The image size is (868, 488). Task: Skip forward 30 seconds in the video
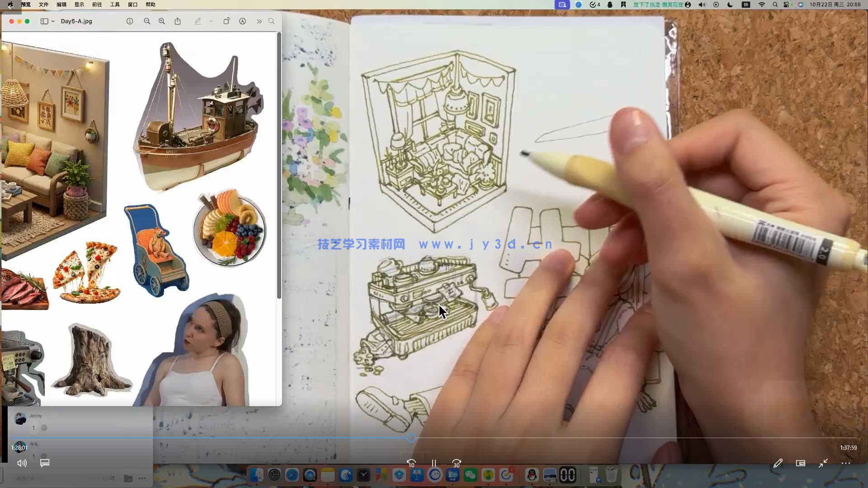click(x=457, y=463)
